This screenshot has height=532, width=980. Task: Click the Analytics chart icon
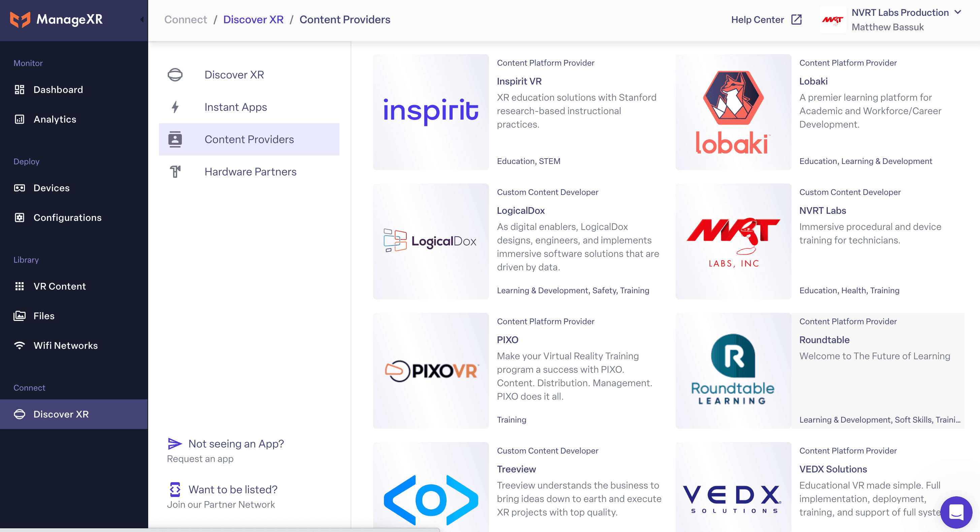[x=20, y=120]
